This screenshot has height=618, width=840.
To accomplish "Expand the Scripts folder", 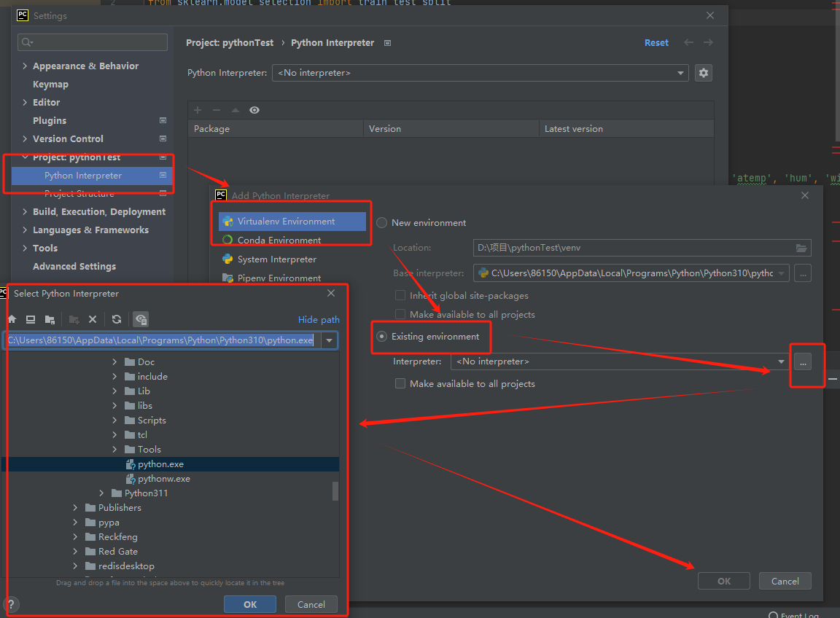I will [114, 421].
